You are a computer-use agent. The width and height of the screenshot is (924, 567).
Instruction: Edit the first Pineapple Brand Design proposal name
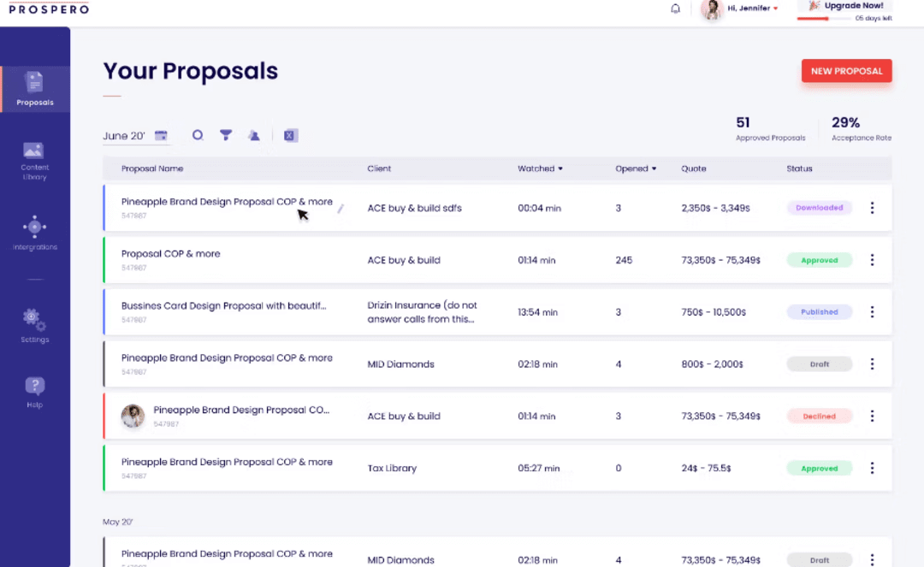click(x=340, y=208)
